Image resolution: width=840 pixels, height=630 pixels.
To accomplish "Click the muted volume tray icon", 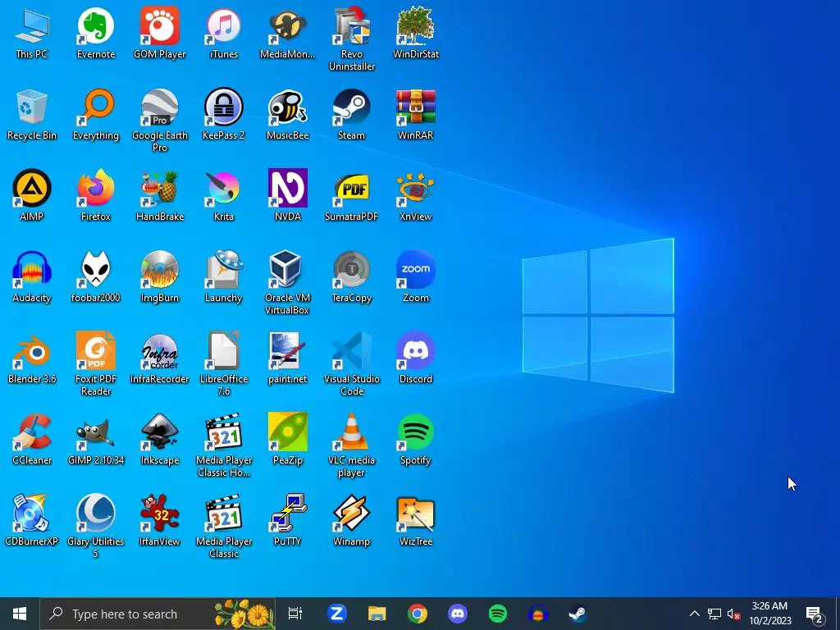I will click(x=734, y=614).
